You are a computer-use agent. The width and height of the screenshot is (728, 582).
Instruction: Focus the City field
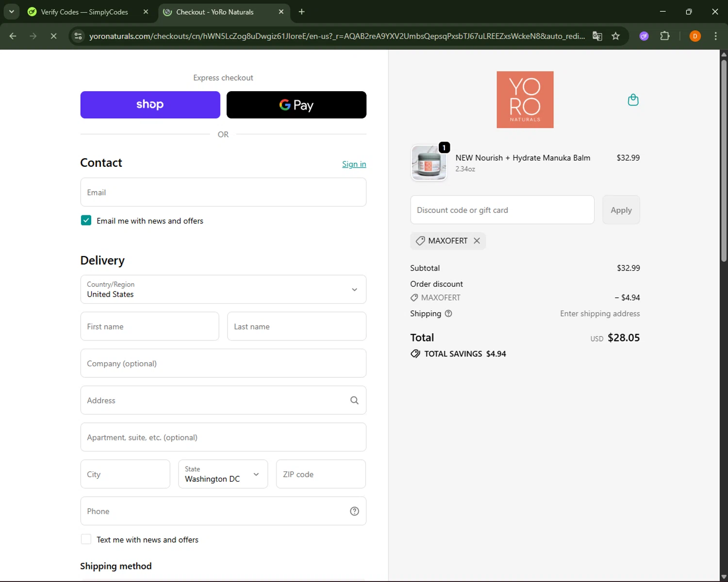tap(125, 474)
